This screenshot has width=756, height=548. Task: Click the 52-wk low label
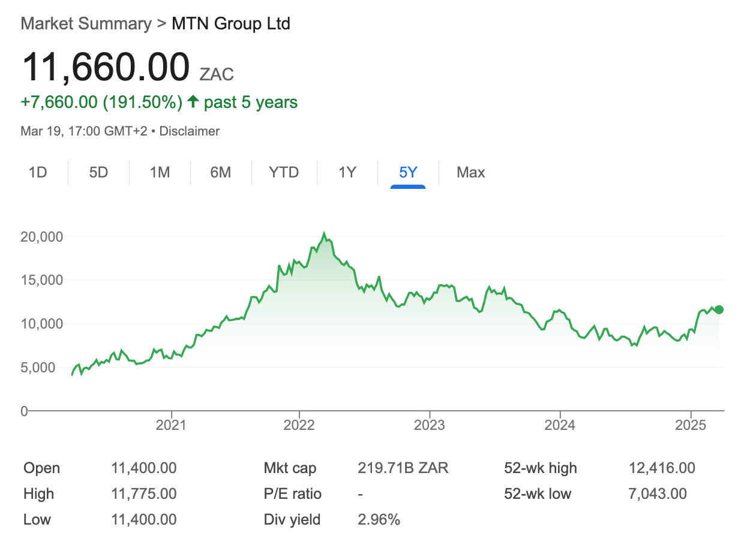538,494
